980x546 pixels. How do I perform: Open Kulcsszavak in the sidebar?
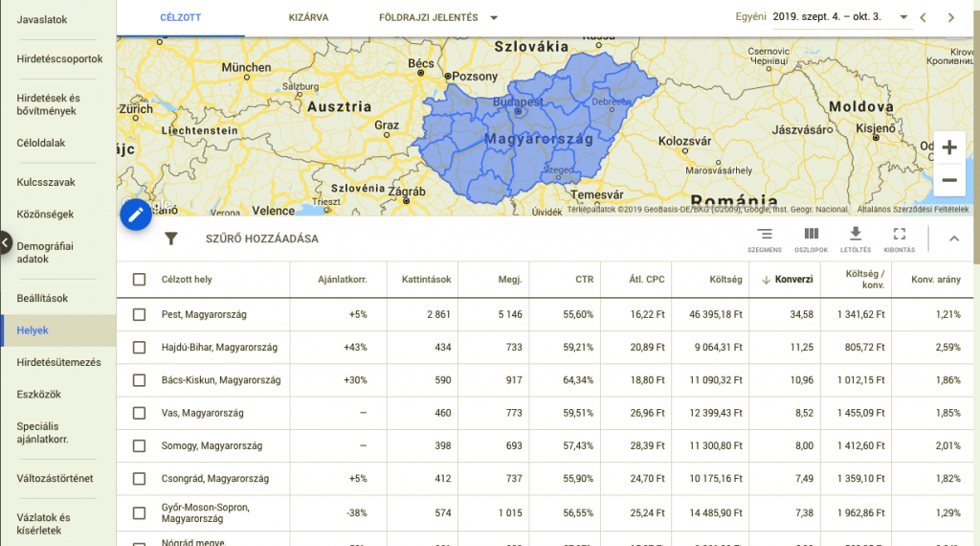46,182
